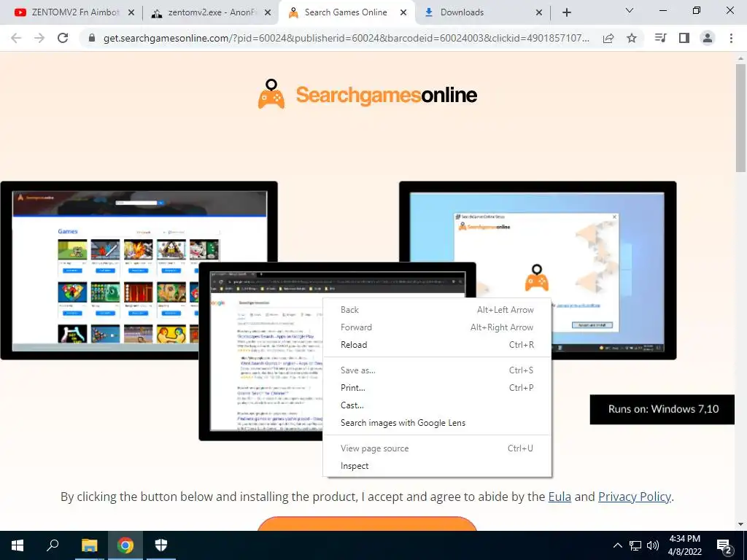The image size is (747, 560).
Task: Open the profile avatar menu
Action: pyautogui.click(x=708, y=38)
